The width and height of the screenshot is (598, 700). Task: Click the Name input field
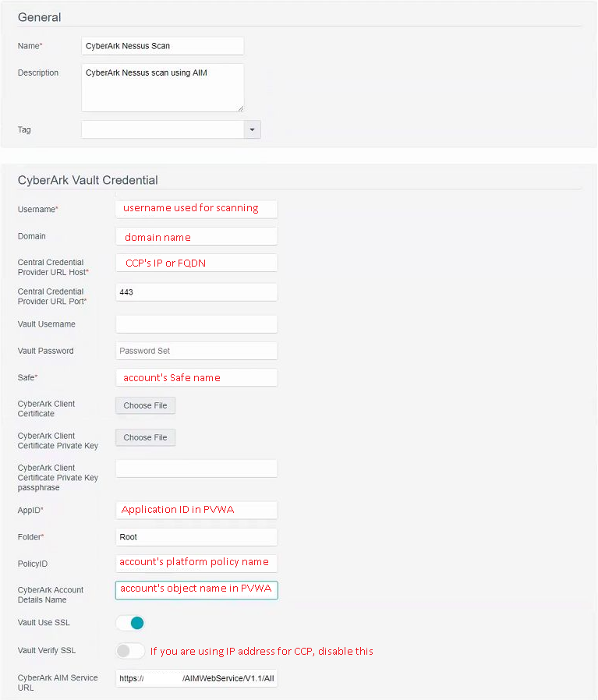click(x=162, y=46)
